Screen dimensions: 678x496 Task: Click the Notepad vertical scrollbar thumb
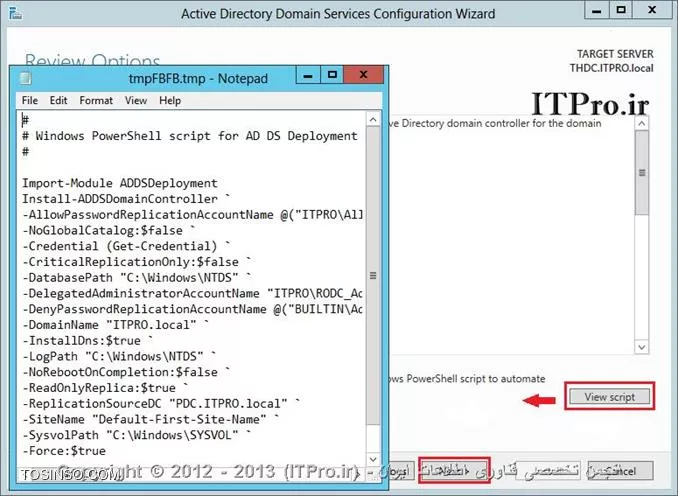coord(373,275)
